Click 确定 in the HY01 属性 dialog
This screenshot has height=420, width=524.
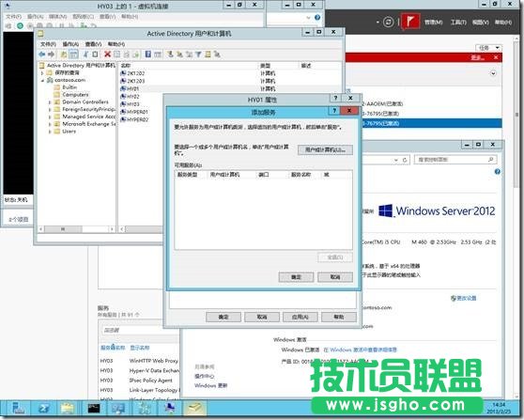pos(223,317)
